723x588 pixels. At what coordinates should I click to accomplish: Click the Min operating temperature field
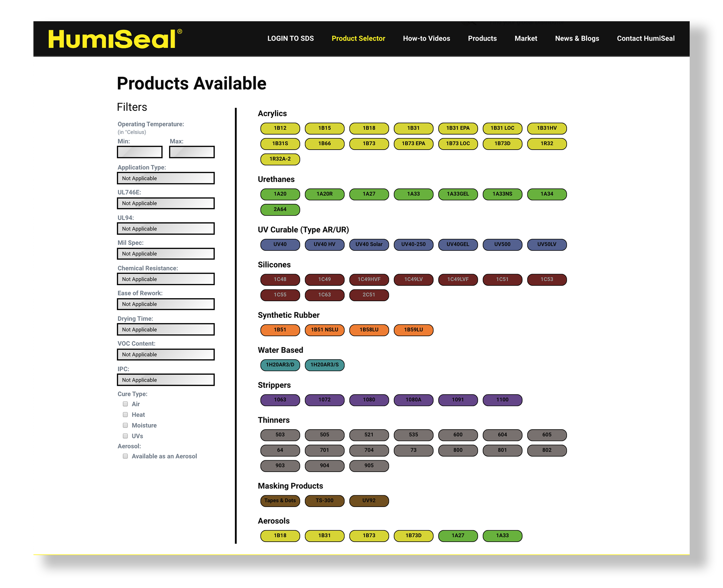click(139, 152)
